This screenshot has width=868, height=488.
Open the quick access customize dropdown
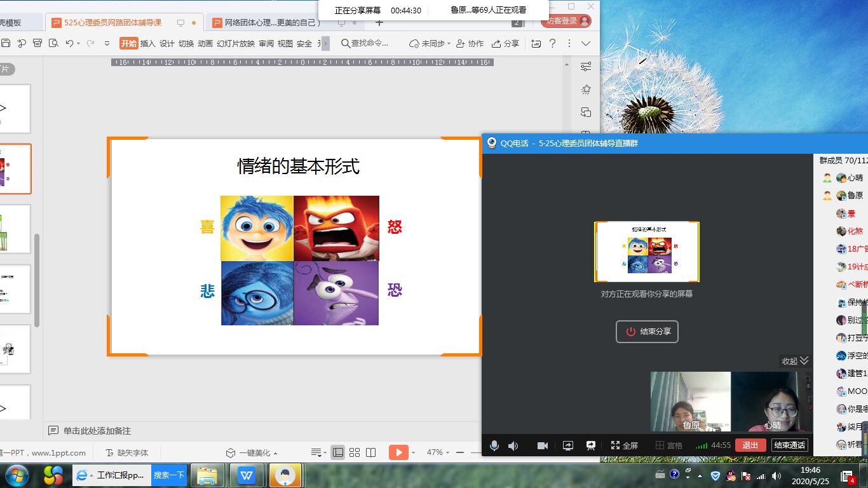pos(105,44)
